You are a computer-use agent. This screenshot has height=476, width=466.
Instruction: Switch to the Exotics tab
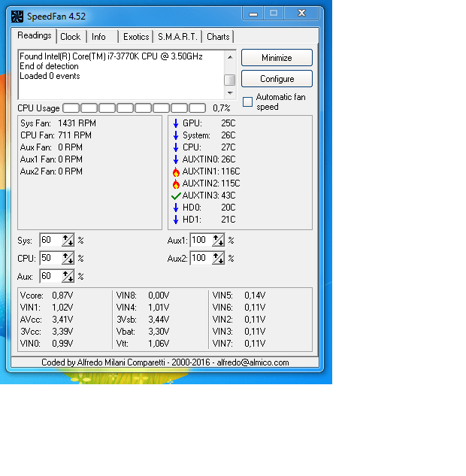pos(136,37)
